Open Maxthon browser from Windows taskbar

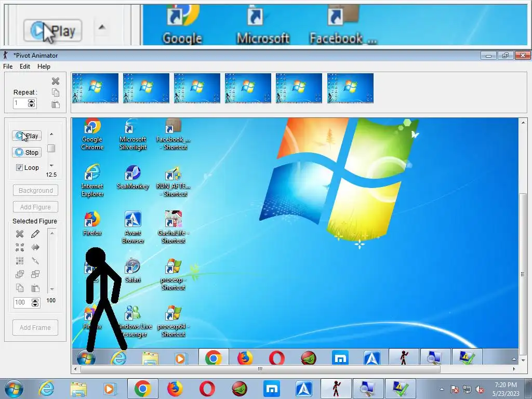(272, 389)
